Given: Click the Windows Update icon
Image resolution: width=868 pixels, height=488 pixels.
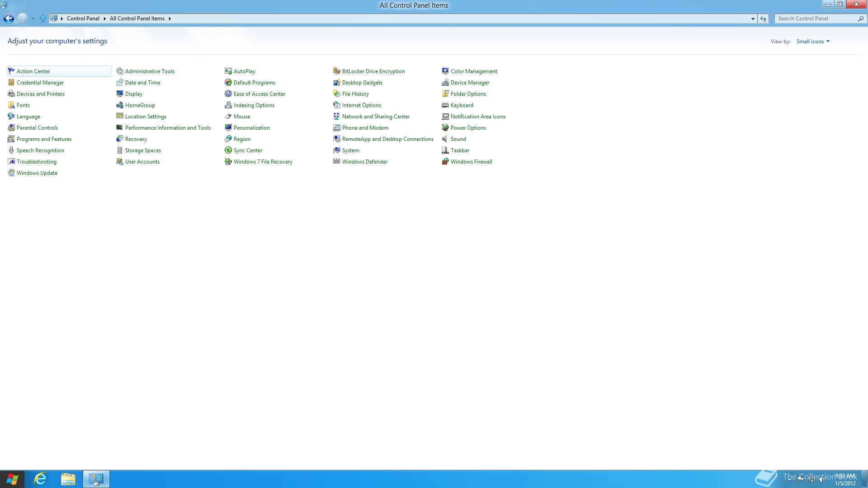Looking at the screenshot, I should (11, 173).
